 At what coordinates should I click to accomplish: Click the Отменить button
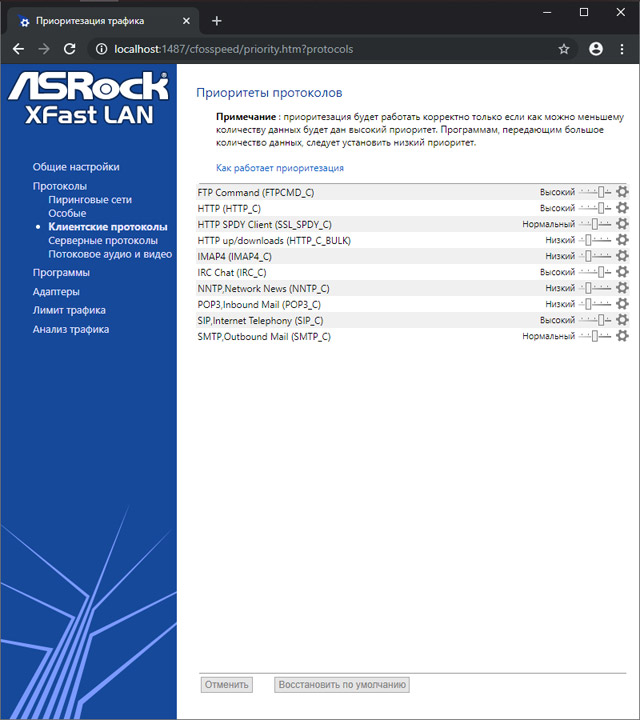226,685
